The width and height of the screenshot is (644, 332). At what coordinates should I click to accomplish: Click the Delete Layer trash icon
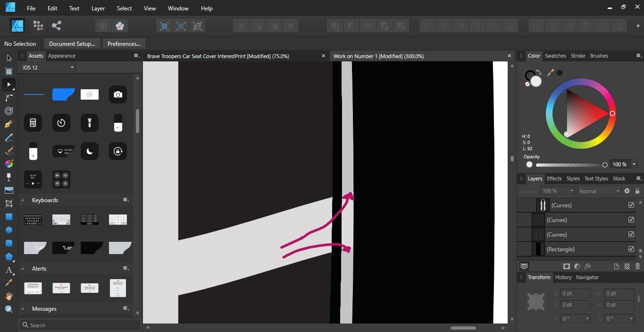[x=637, y=266]
